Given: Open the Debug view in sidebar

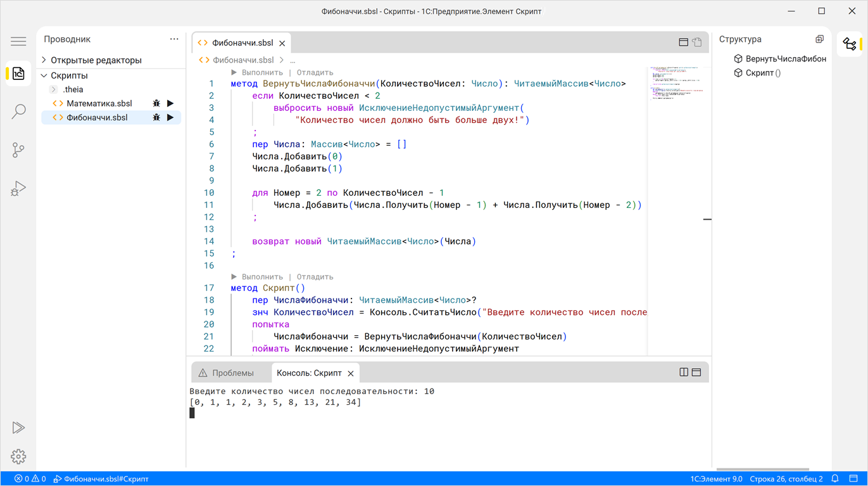Looking at the screenshot, I should tap(18, 188).
